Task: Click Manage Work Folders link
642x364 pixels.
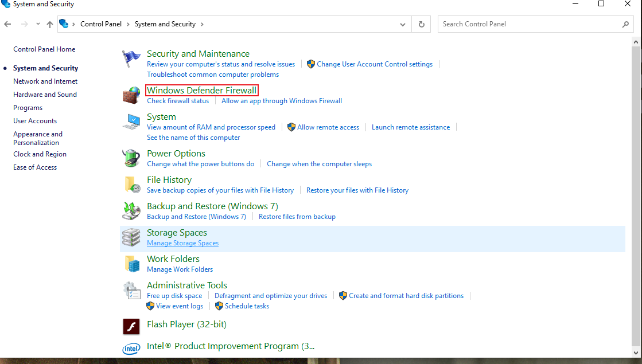Action: [180, 269]
